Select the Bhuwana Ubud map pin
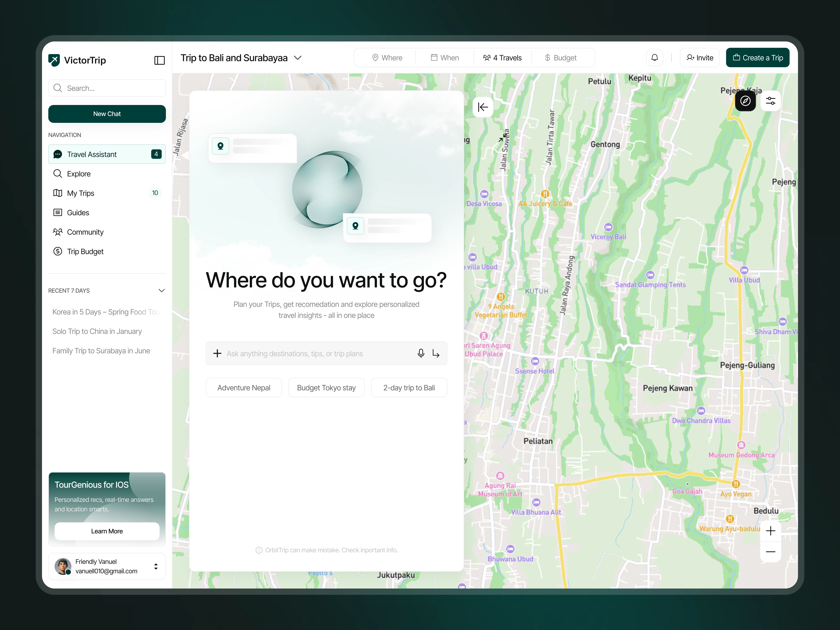The image size is (840, 630). click(510, 549)
